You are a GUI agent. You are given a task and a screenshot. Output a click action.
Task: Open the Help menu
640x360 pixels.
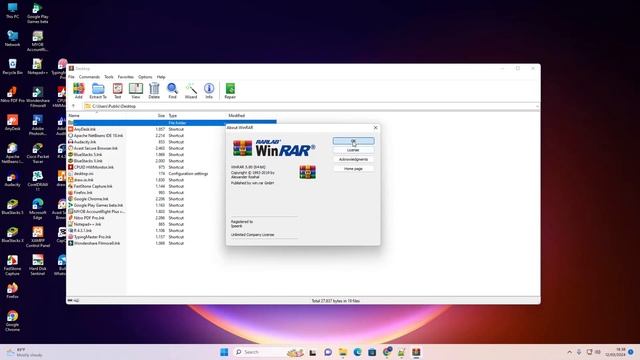(x=161, y=77)
